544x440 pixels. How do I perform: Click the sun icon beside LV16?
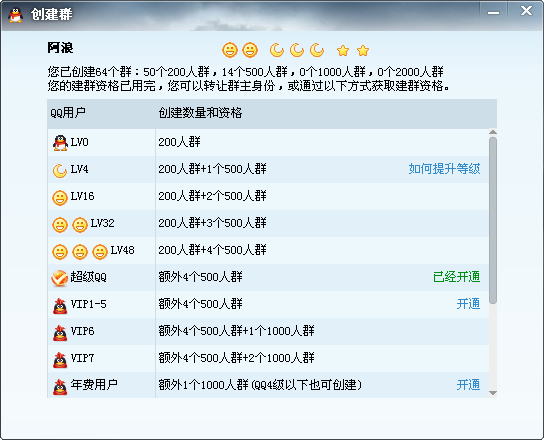pos(60,198)
